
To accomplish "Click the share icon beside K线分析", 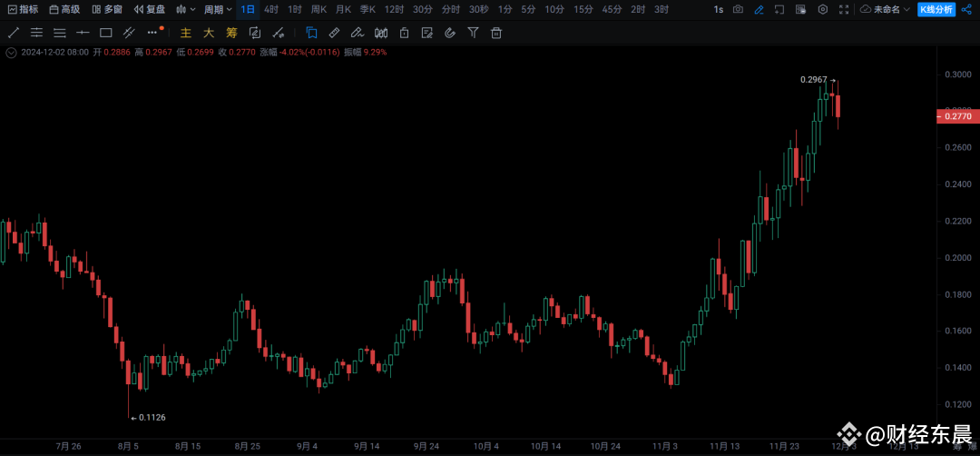I will 966,9.
